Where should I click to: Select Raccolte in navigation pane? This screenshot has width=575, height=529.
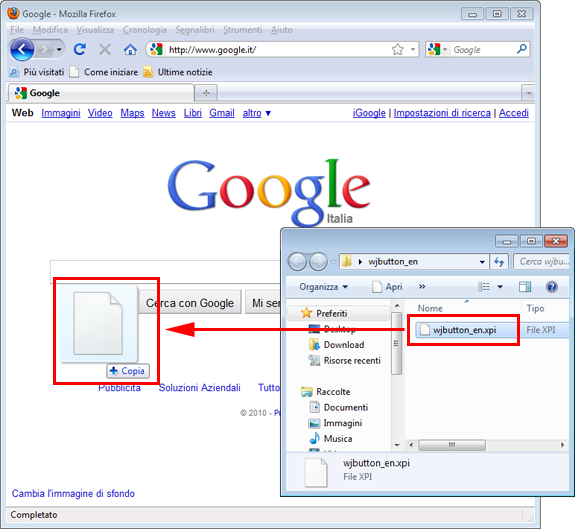[x=326, y=392]
